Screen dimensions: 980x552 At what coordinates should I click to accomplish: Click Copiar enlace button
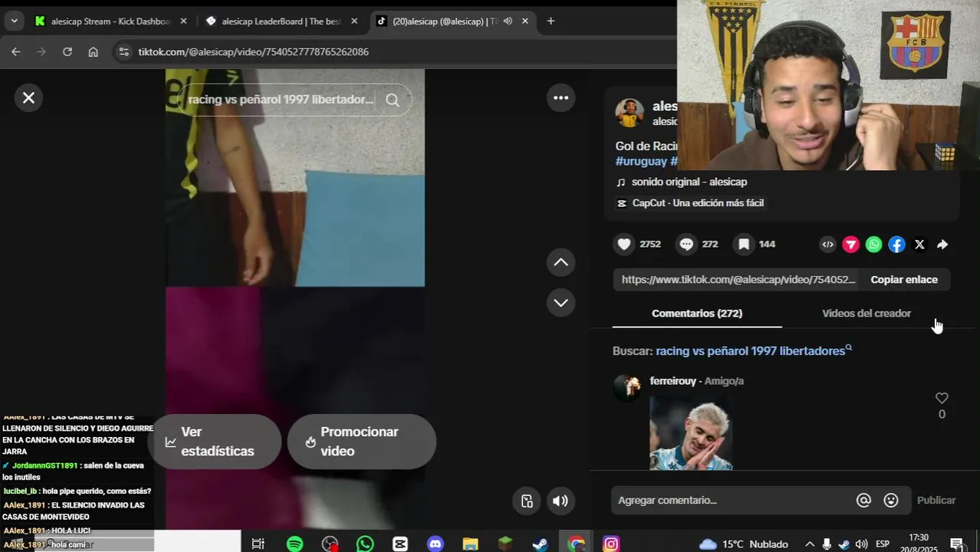tap(904, 280)
